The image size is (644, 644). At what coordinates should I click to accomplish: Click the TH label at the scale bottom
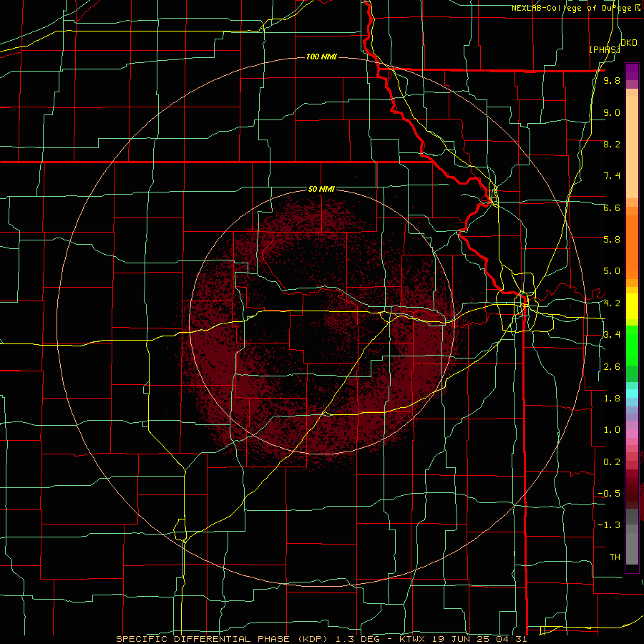pyautogui.click(x=615, y=557)
